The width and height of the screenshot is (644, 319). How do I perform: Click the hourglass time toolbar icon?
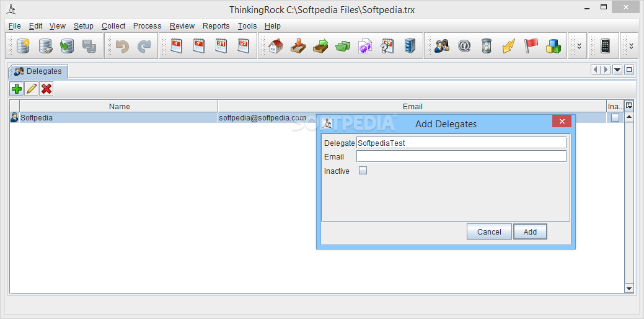click(487, 46)
